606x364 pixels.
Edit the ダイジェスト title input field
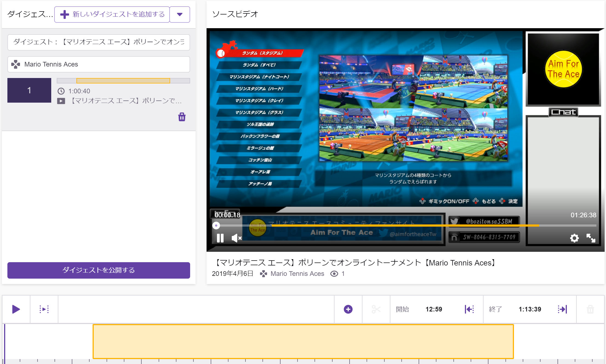click(x=99, y=42)
